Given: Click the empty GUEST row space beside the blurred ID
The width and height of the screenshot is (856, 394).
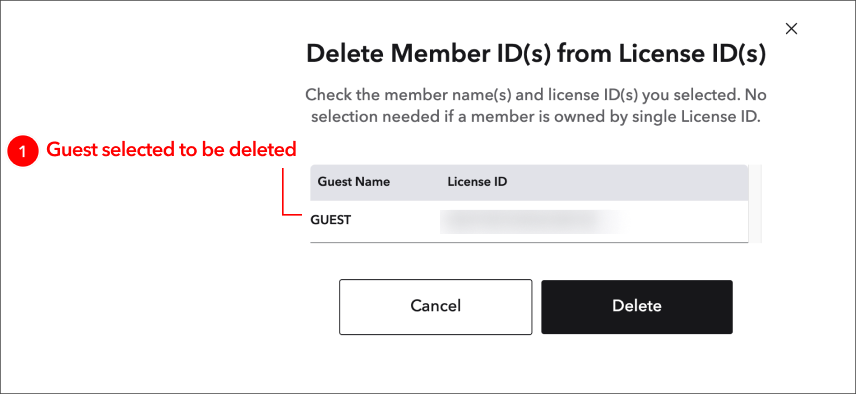Looking at the screenshot, I should coord(685,222).
